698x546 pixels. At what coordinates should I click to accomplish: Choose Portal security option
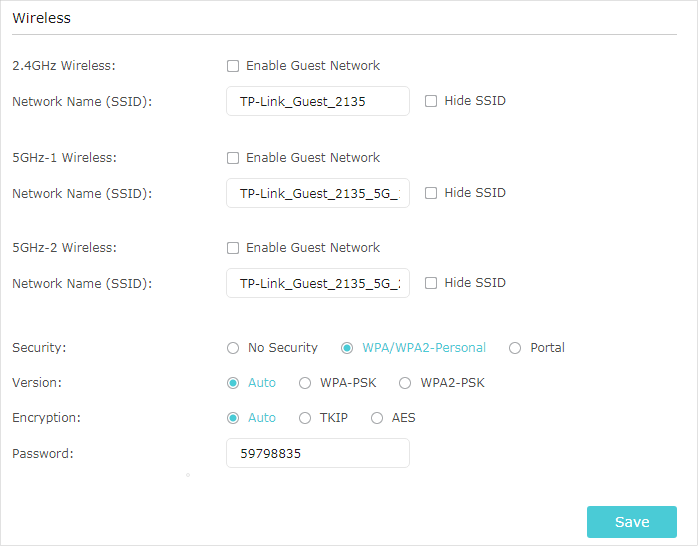515,348
